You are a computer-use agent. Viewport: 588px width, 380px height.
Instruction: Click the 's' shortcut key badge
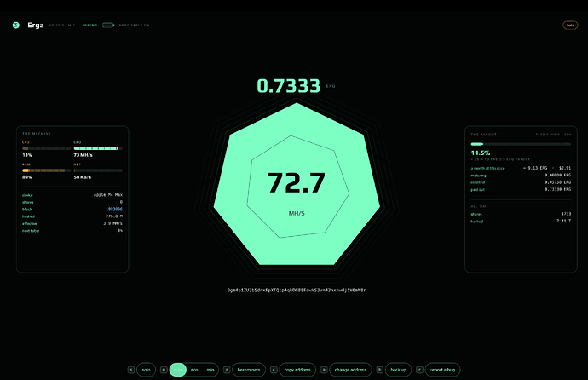[x=131, y=370]
